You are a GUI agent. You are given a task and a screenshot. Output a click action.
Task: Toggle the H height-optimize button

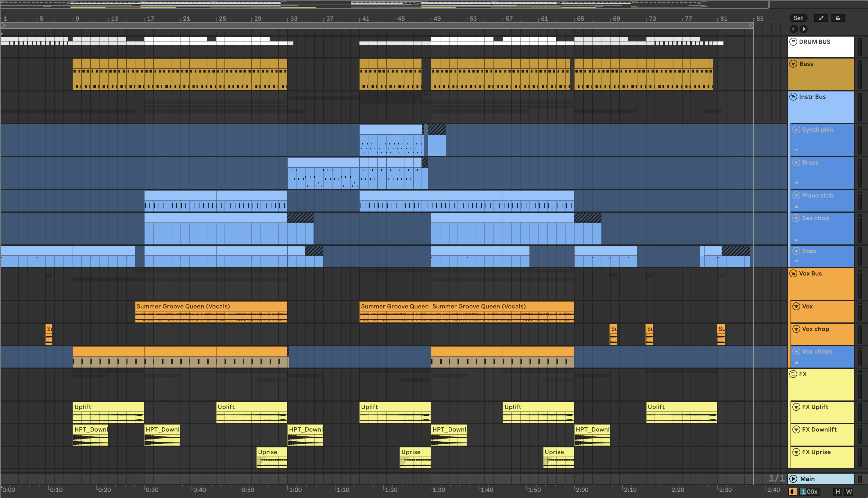tap(838, 492)
